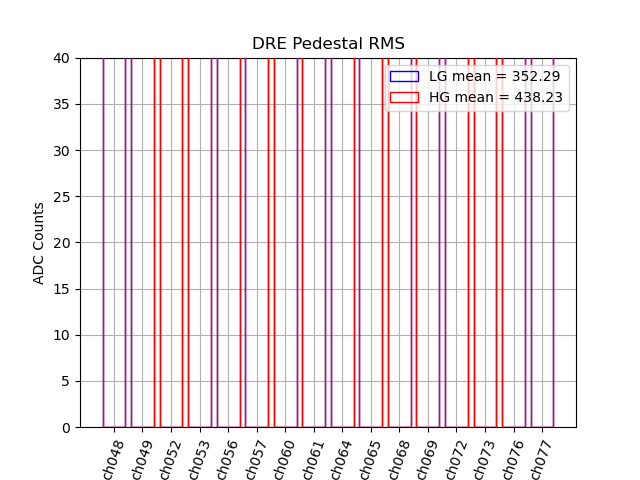
Task: Click the ch073 x-axis tick label
Action: tap(485, 459)
